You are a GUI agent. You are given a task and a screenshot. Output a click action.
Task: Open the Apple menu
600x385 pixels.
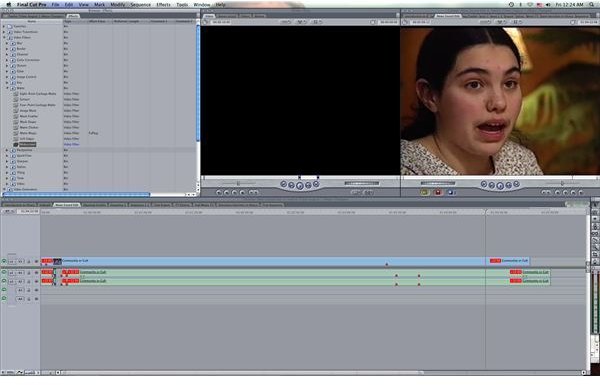pyautogui.click(x=8, y=5)
